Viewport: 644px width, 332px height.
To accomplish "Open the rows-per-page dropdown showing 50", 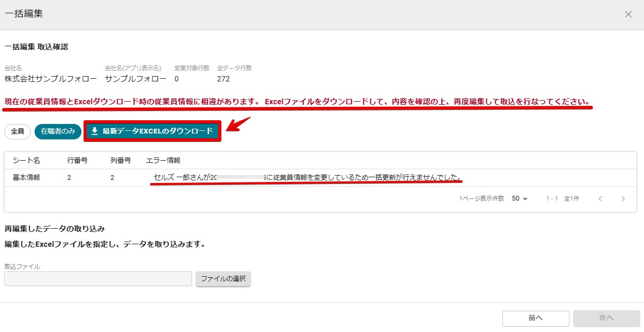I will click(x=519, y=198).
